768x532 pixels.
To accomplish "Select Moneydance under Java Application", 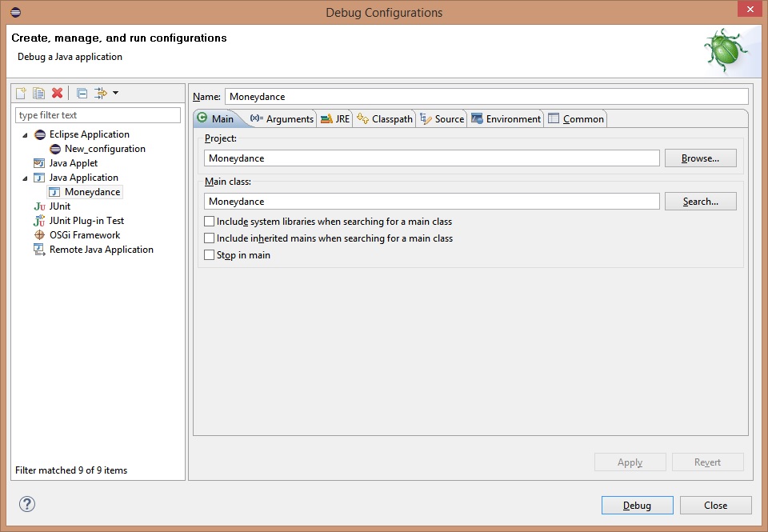I will tap(93, 192).
